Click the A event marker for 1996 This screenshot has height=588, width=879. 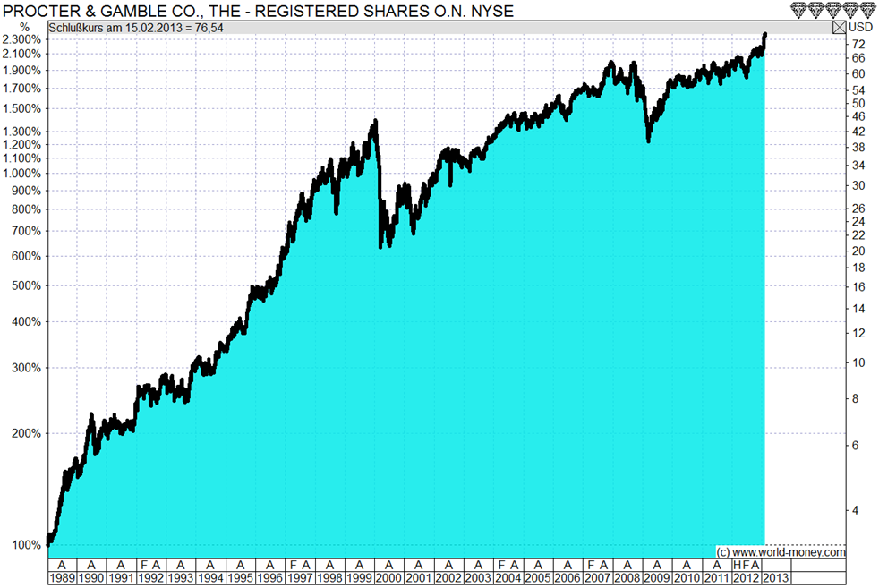[x=269, y=565]
